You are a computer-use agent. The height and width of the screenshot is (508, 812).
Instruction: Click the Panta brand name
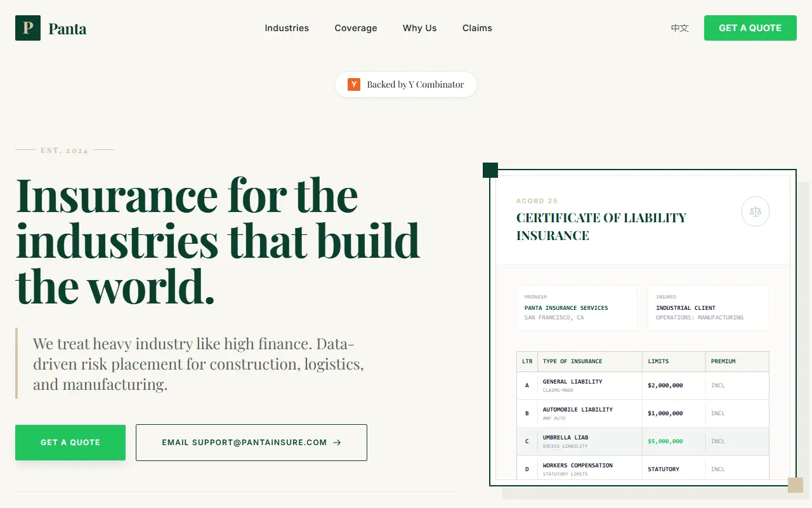[67, 29]
